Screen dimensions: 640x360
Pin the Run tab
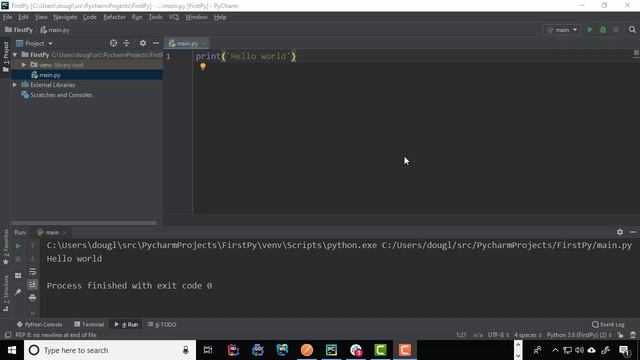point(18,292)
